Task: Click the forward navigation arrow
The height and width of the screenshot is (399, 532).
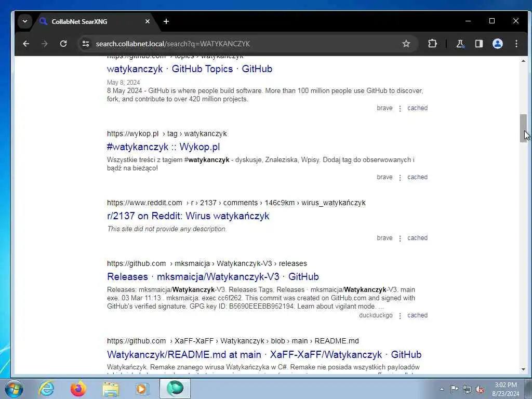Action: (x=45, y=44)
